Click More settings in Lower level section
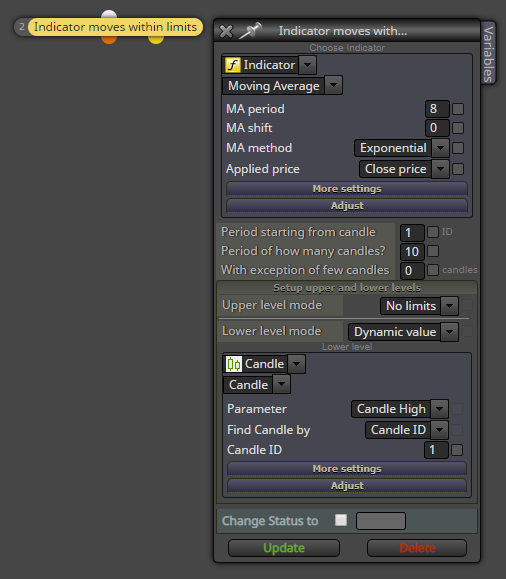Screen dimensions: 506x579 point(347,469)
